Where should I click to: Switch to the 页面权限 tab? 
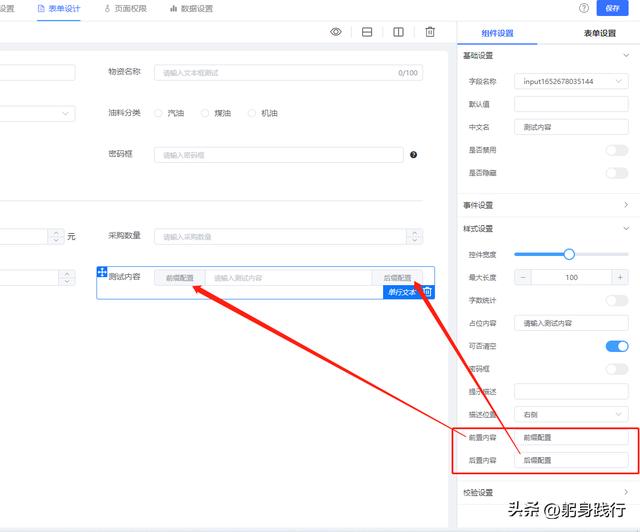coord(126,9)
